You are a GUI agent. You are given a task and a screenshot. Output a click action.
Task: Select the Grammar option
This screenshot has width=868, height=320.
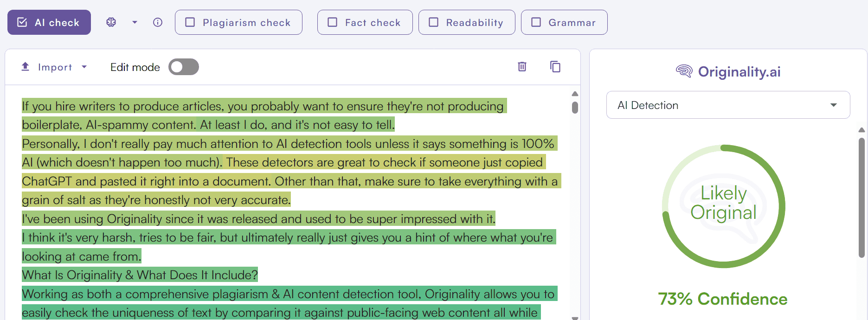pos(564,22)
